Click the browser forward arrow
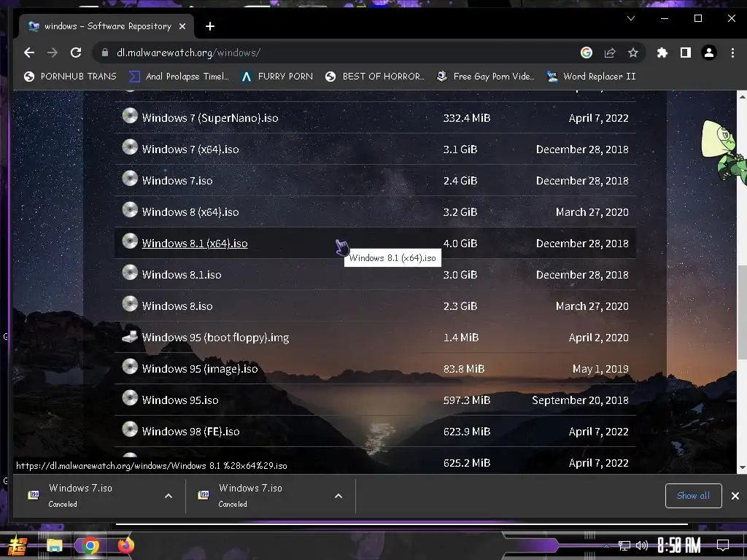Viewport: 747px width, 560px height. (x=53, y=52)
